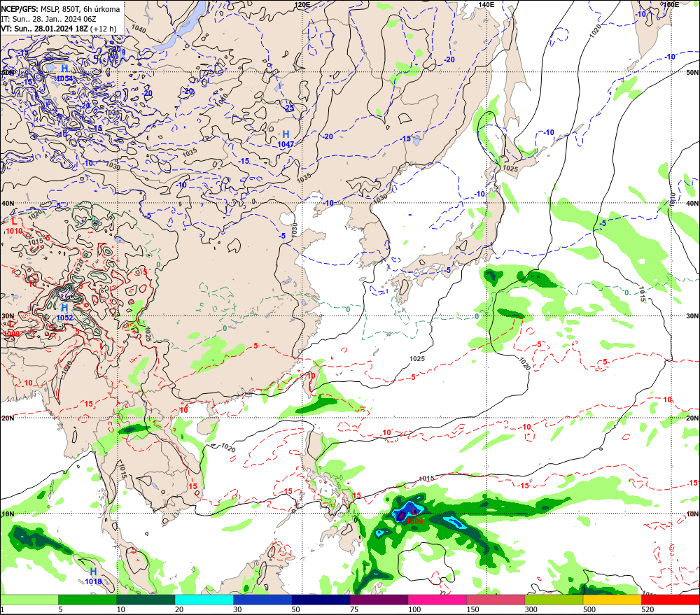Click the H 1052 high pressure marker
Image resolution: width=700 pixels, height=615 pixels.
tap(64, 313)
